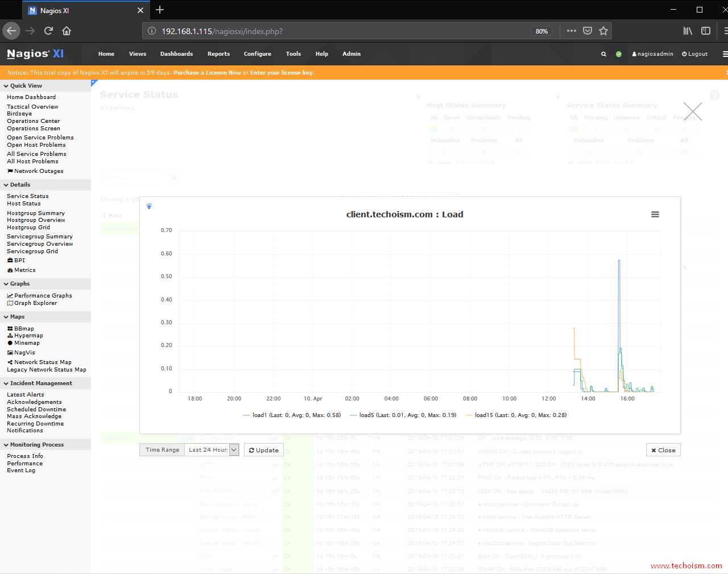Reload the page in the browser
Screen dimensions: 728x574
[48, 31]
